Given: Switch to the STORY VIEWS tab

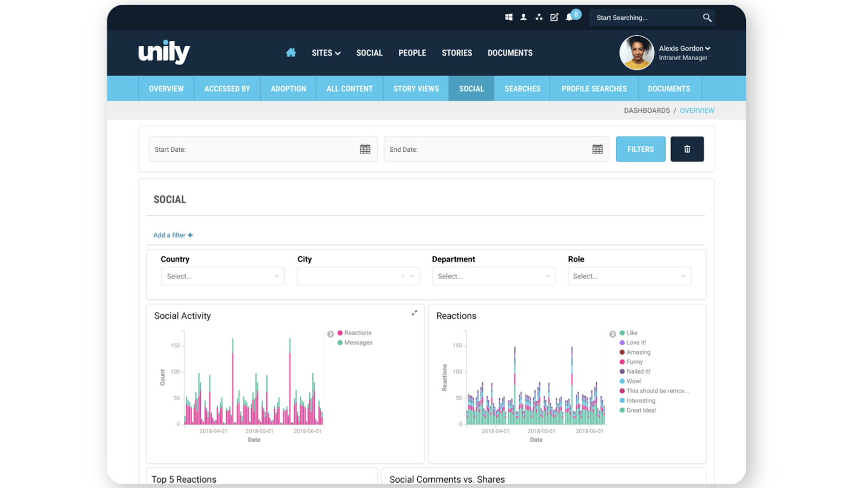Looking at the screenshot, I should click(416, 88).
